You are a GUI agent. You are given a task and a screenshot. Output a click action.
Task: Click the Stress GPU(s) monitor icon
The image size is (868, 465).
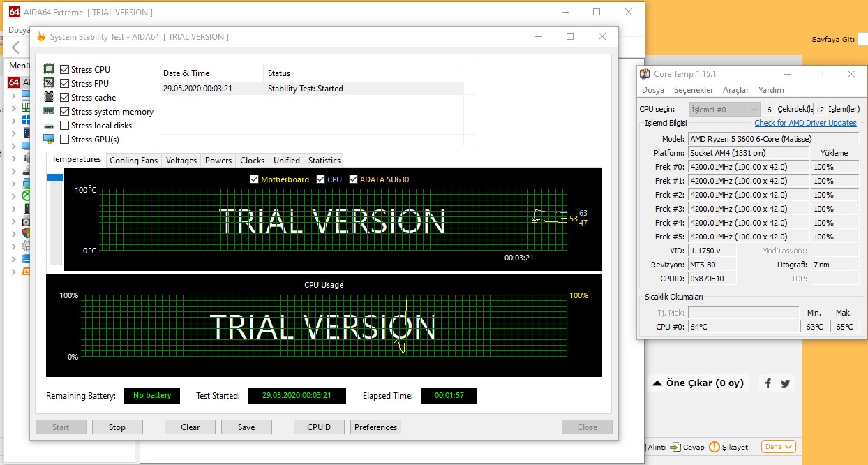tap(49, 139)
